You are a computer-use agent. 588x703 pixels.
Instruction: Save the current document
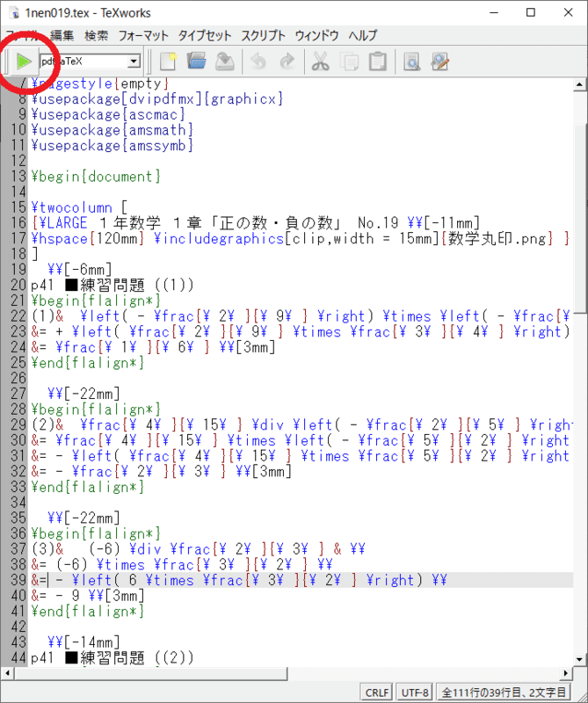click(225, 61)
